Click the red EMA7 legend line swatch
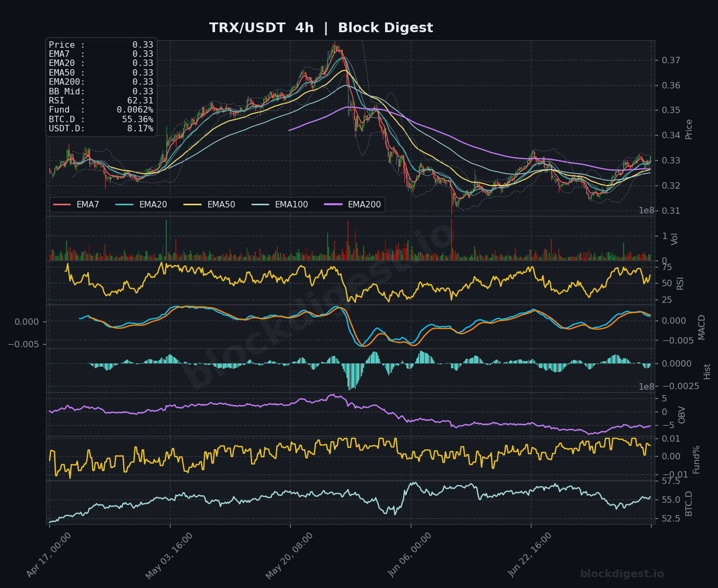Viewport: 718px width, 588px height. pyautogui.click(x=62, y=204)
